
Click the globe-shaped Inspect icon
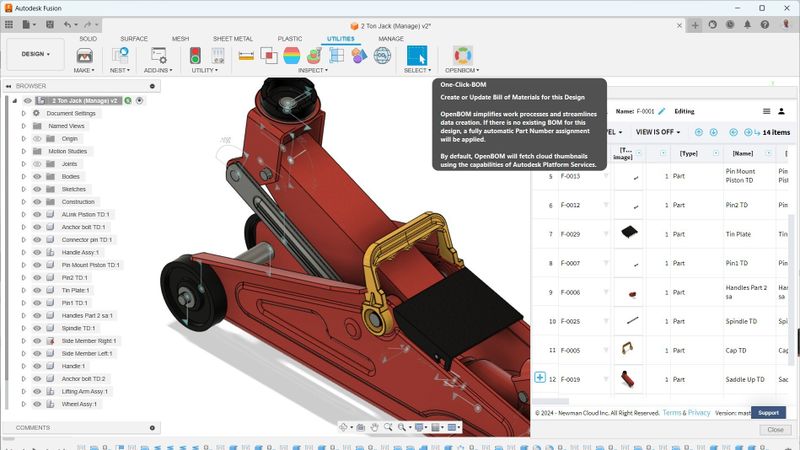tap(382, 56)
